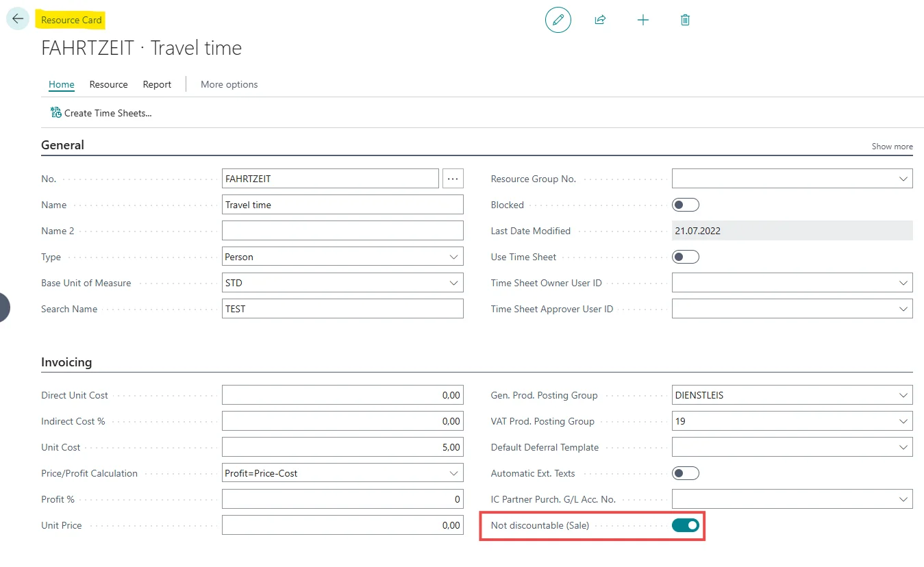
Task: Click the trash delete icon
Action: pyautogui.click(x=685, y=20)
